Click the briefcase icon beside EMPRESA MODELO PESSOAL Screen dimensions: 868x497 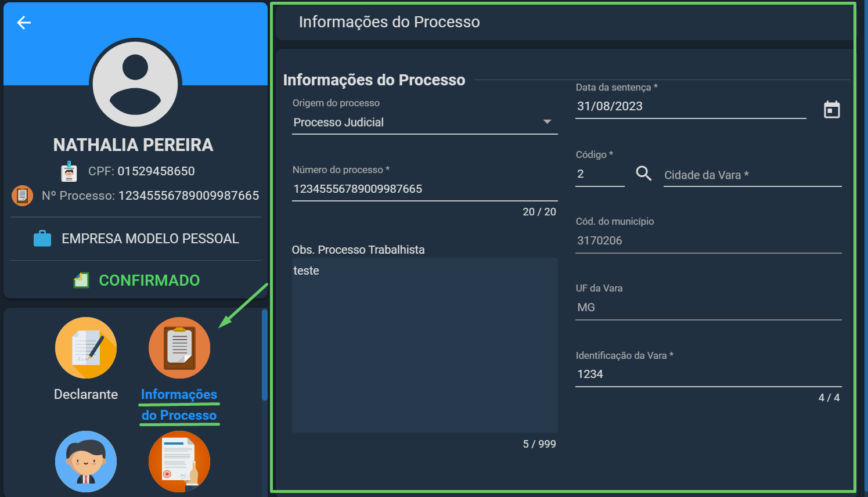click(x=42, y=239)
